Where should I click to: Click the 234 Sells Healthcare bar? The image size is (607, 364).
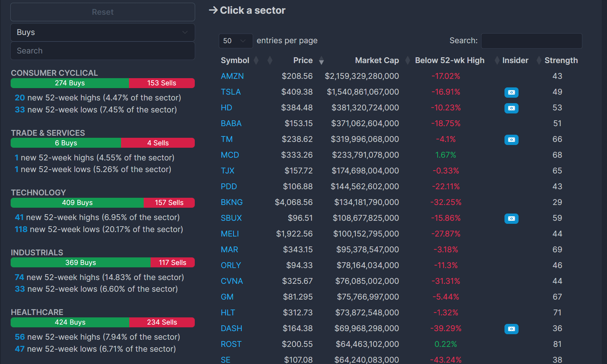point(162,322)
